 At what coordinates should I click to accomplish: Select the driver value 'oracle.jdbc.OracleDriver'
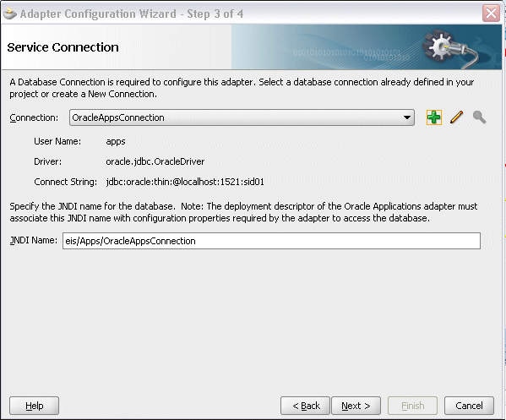point(155,161)
